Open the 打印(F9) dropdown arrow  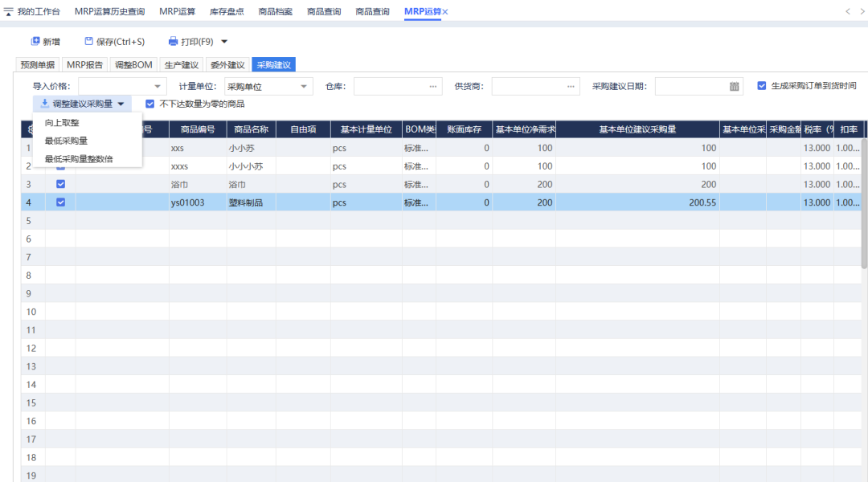223,41
